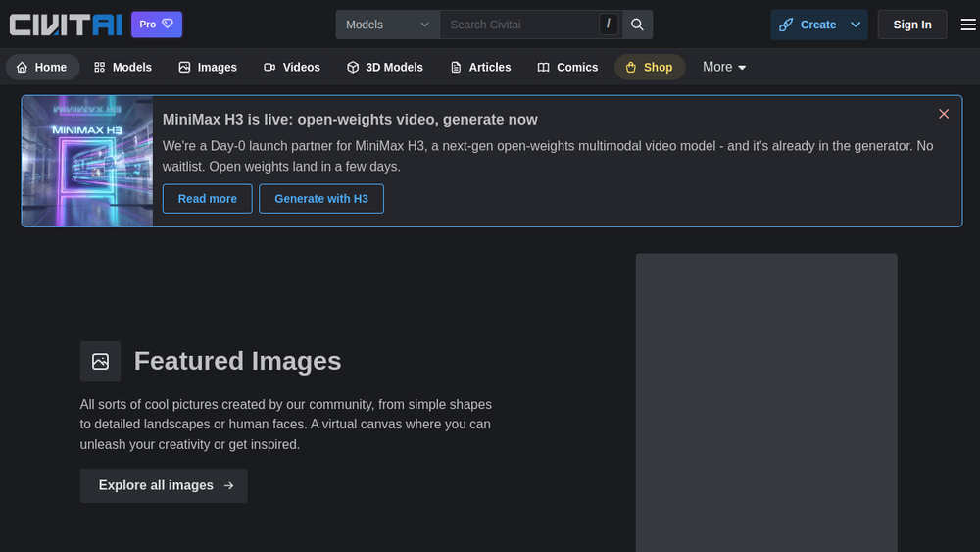Open the hamburger menu icon
The height and width of the screenshot is (552, 980).
(x=968, y=25)
